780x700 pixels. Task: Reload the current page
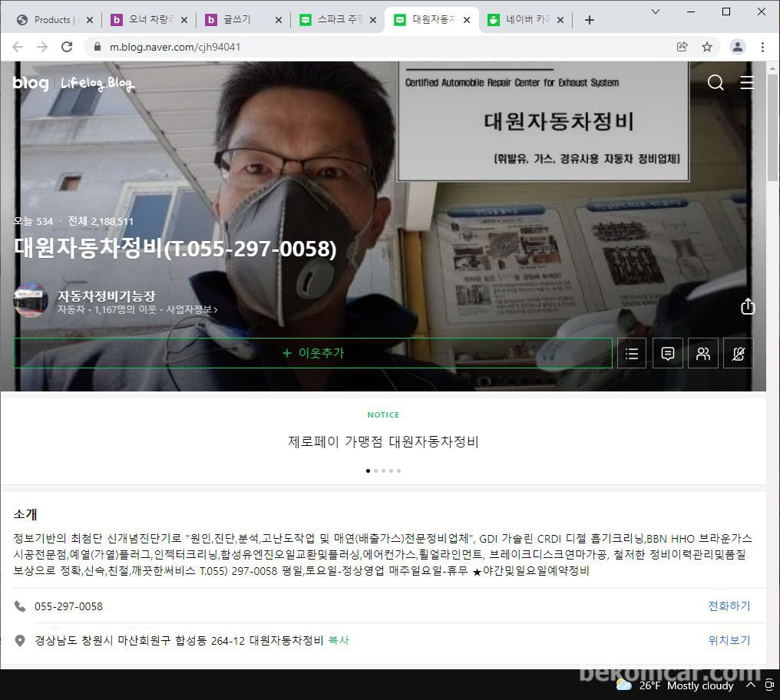pos(67,47)
